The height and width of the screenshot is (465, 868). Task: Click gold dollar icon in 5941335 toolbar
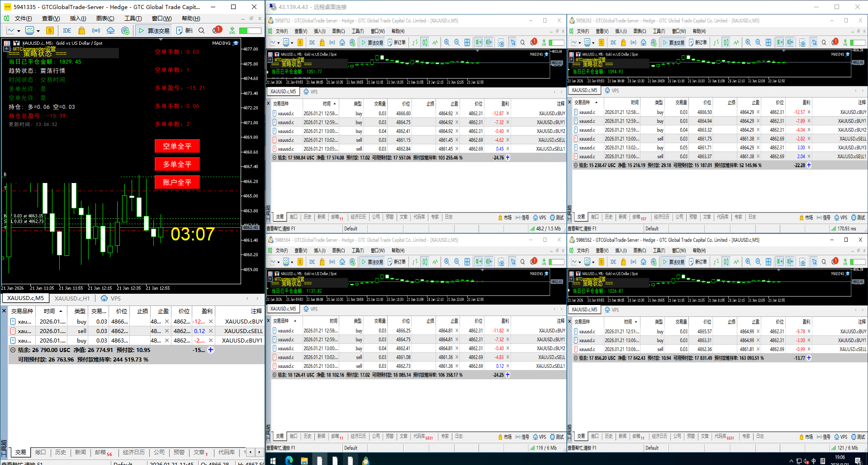pos(50,31)
